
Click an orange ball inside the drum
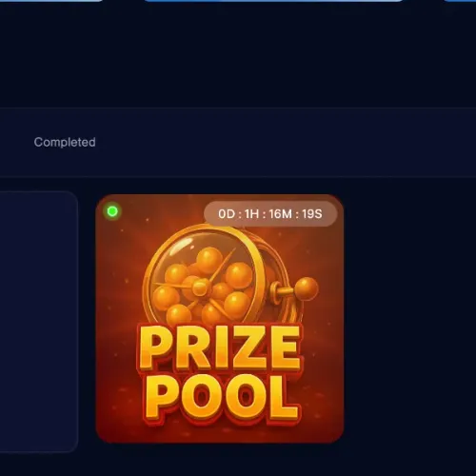coord(239,275)
